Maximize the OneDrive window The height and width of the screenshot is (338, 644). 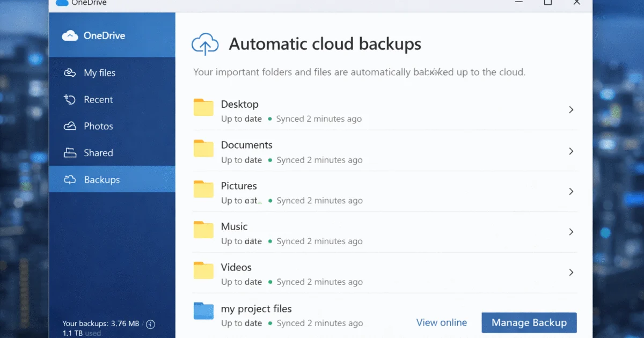(x=548, y=2)
